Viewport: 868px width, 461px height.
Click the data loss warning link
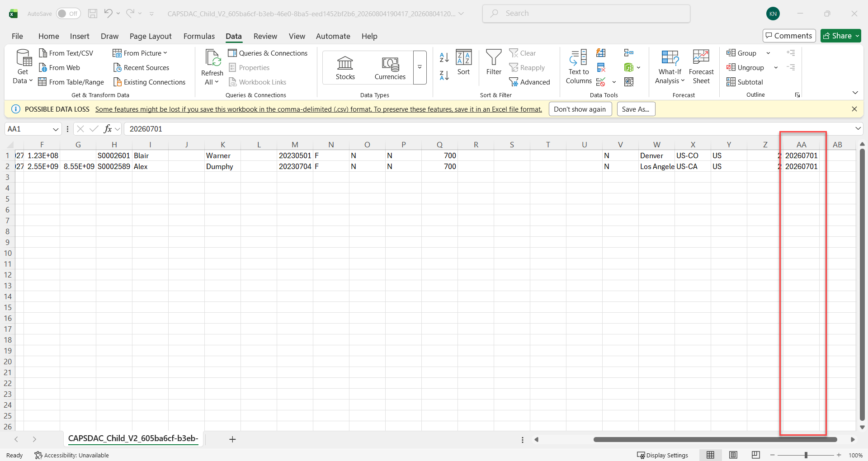point(319,109)
